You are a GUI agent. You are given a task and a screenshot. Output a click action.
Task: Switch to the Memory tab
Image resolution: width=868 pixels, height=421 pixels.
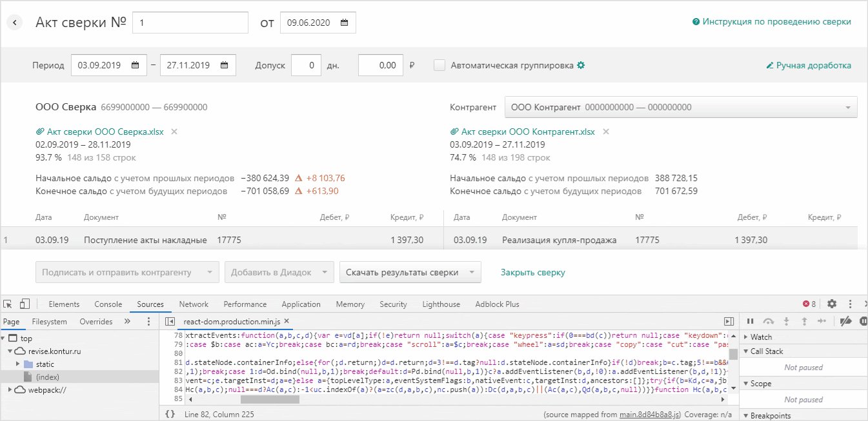tap(350, 304)
